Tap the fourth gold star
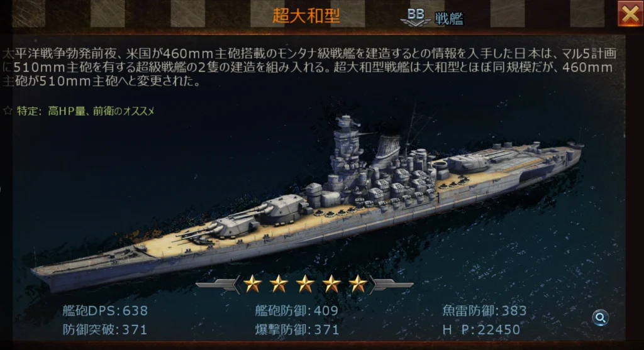The height and width of the screenshot is (350, 644). tap(331, 283)
